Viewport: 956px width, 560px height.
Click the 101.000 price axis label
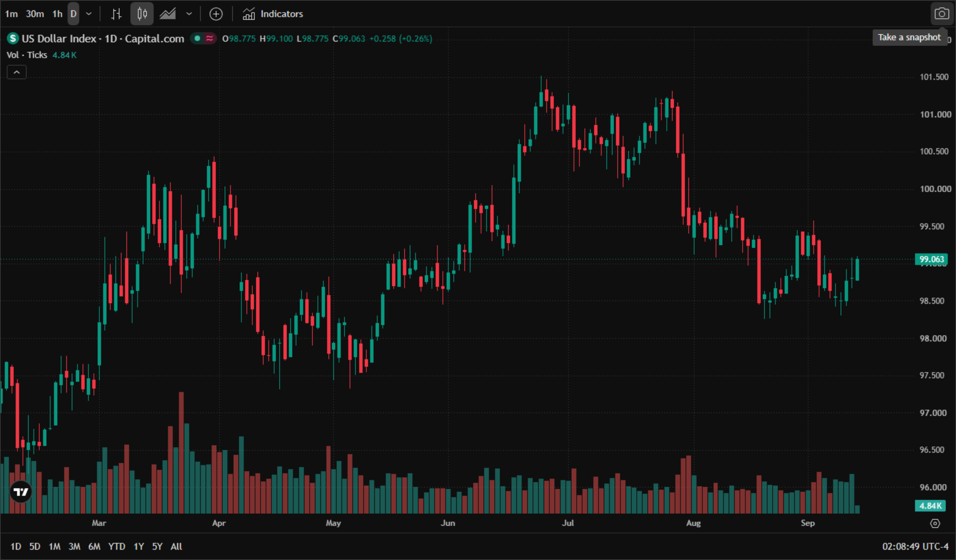tap(935, 115)
